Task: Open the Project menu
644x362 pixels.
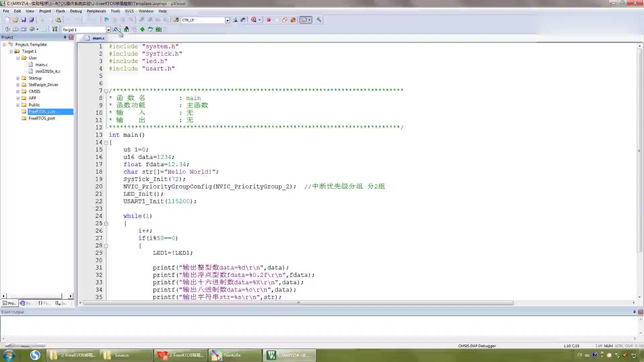Action: click(45, 11)
